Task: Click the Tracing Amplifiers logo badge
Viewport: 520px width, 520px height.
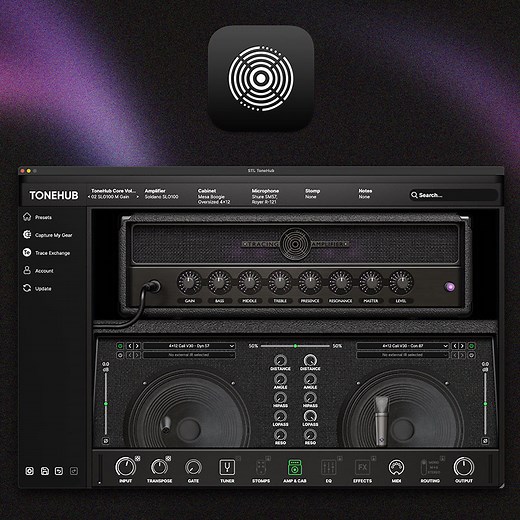Action: [295, 244]
